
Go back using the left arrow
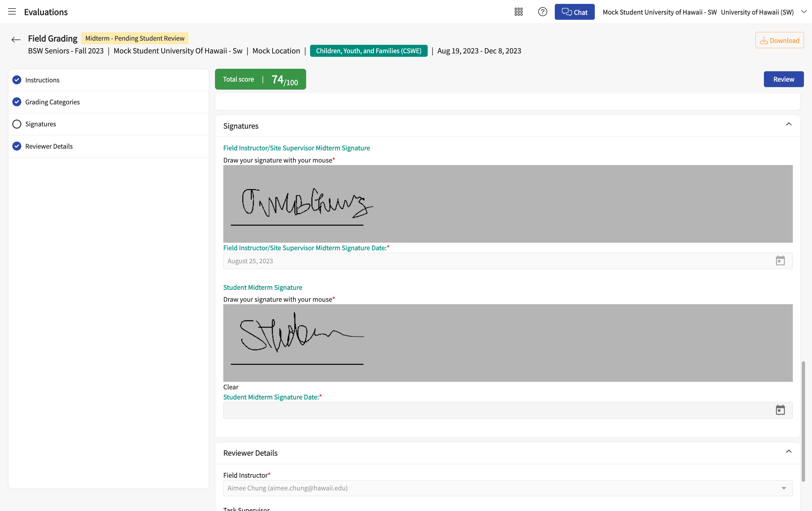[x=16, y=40]
